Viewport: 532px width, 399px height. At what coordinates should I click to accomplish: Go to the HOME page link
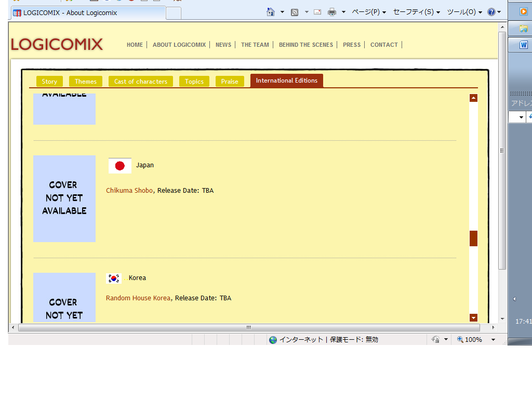pos(135,45)
